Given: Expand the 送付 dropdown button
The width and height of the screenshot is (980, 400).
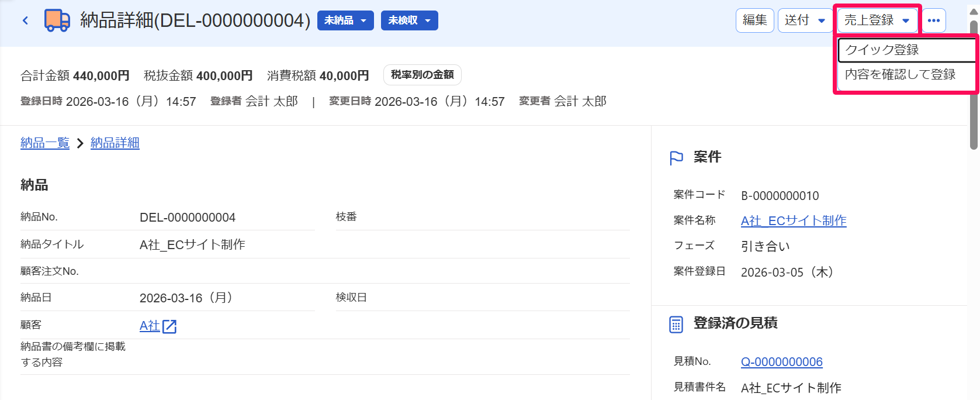Looking at the screenshot, I should pos(805,20).
